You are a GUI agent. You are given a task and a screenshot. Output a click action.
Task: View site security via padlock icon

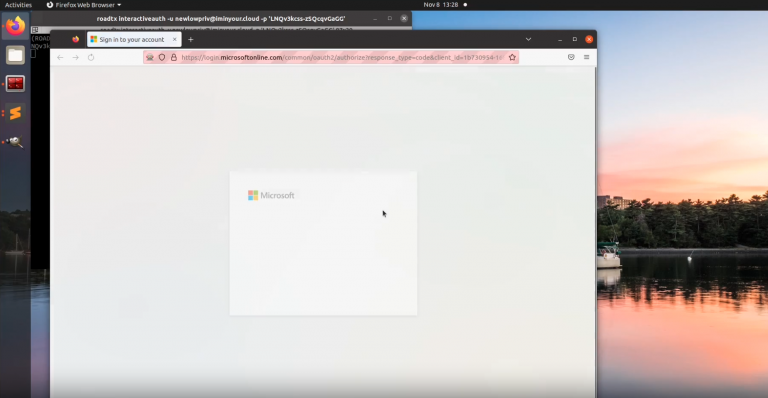(x=173, y=57)
